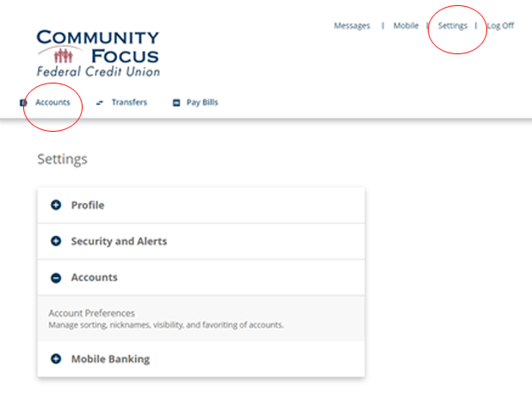Click the Profile section heading
Image resolution: width=532 pixels, height=396 pixels.
point(88,205)
